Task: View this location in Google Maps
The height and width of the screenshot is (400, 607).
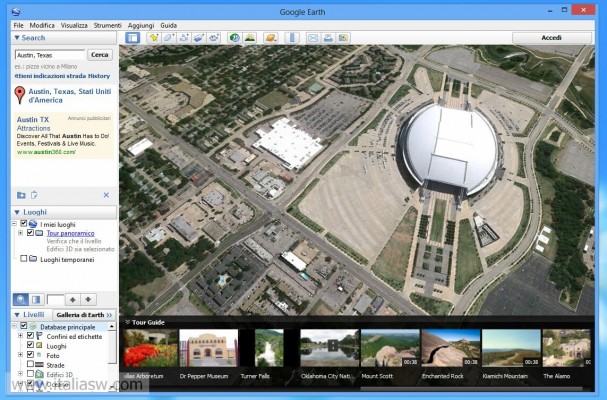Action: (x=343, y=38)
